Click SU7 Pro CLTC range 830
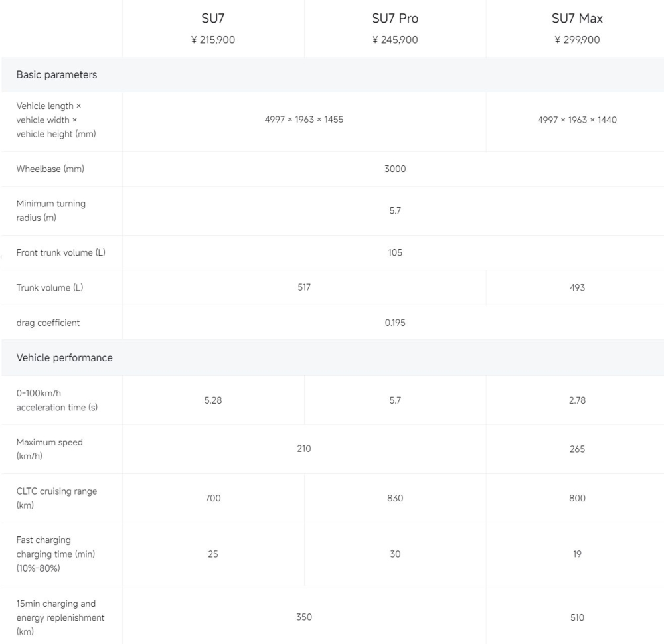Image resolution: width=664 pixels, height=644 pixels. pyautogui.click(x=395, y=498)
